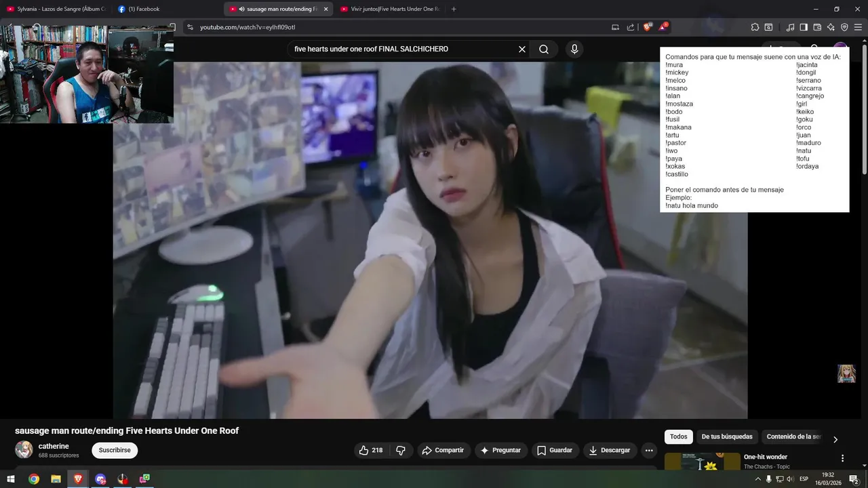This screenshot has width=868, height=488.
Task: Like the video (218 likes)
Action: (x=371, y=450)
